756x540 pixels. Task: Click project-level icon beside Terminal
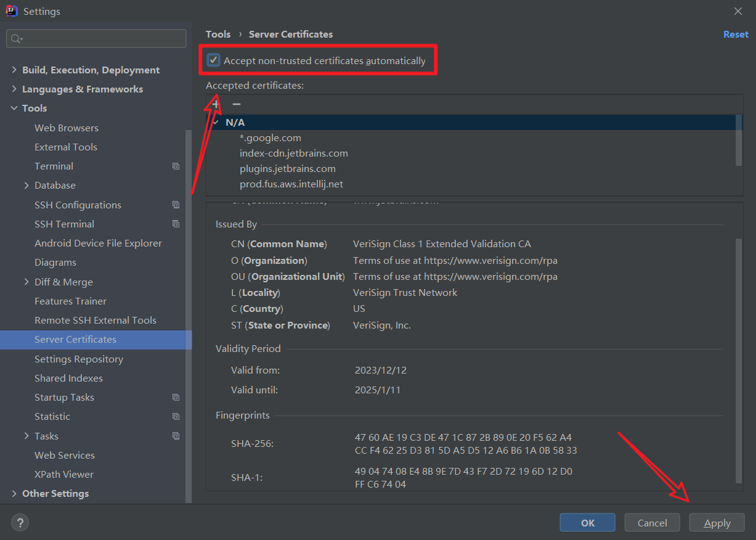click(176, 166)
